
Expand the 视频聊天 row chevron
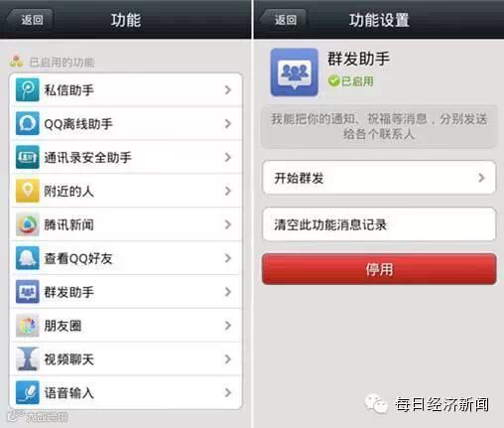(227, 359)
